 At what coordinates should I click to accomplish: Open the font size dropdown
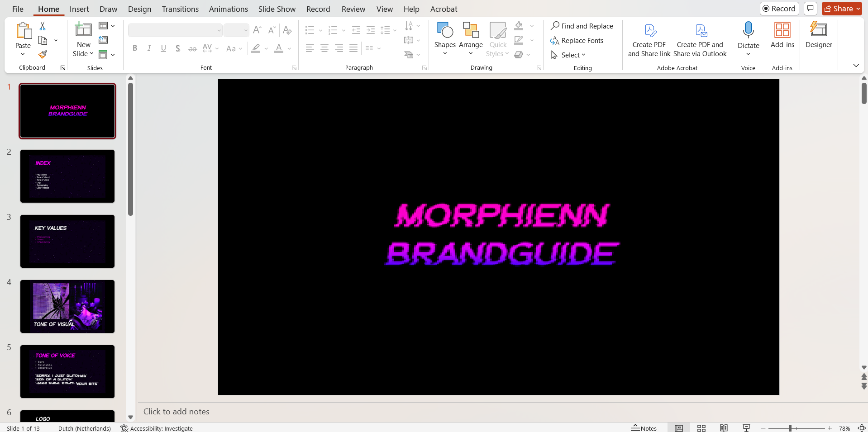coord(245,30)
